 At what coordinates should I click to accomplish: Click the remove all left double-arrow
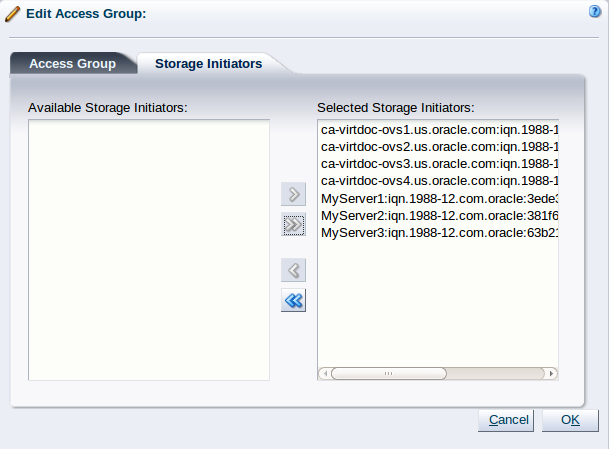tap(293, 300)
